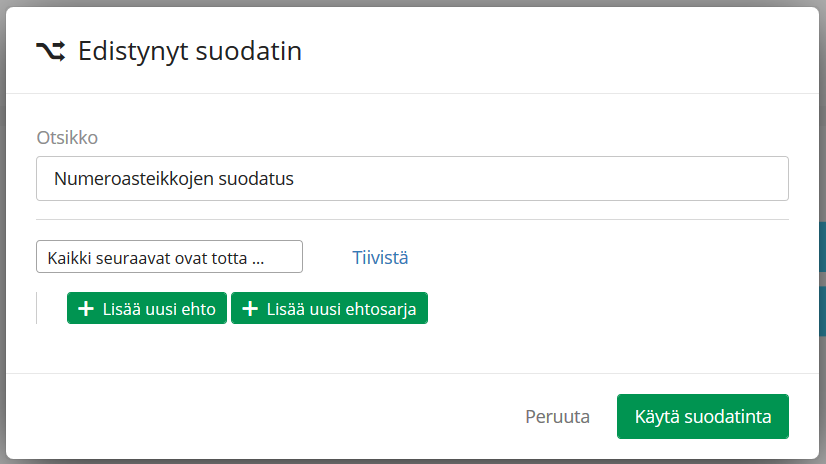The height and width of the screenshot is (464, 826).
Task: Apply the filter with Käytä suodatinta
Action: tap(703, 417)
